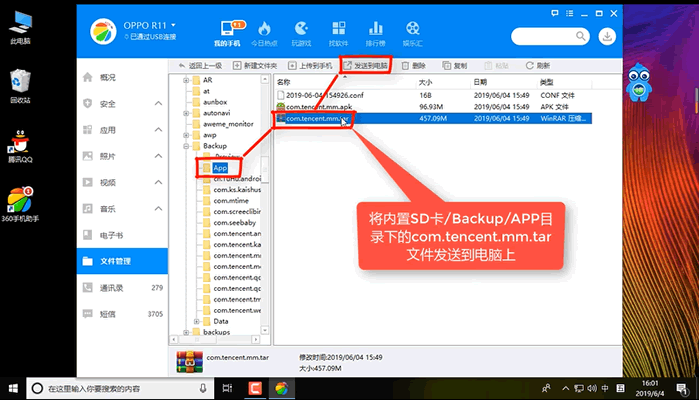Viewport: 699px width, 400px height.
Task: Open 腾讯QQ desktop shortcut
Action: coord(20,146)
